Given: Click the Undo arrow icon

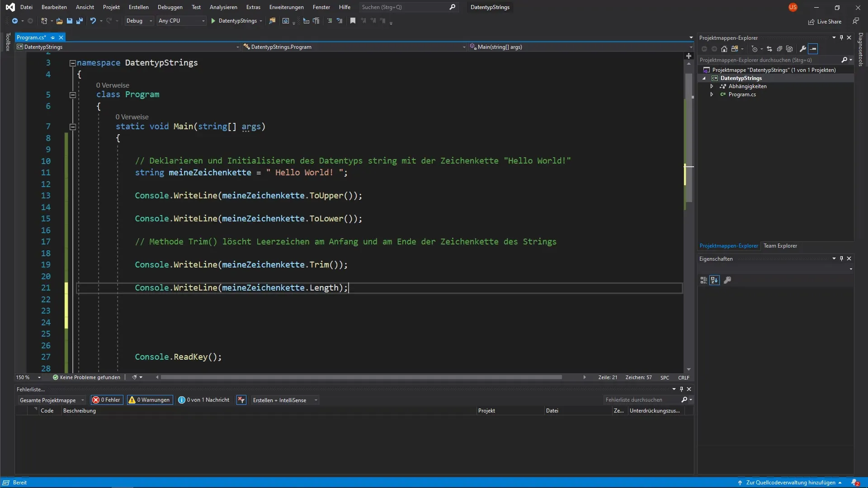Looking at the screenshot, I should [93, 21].
